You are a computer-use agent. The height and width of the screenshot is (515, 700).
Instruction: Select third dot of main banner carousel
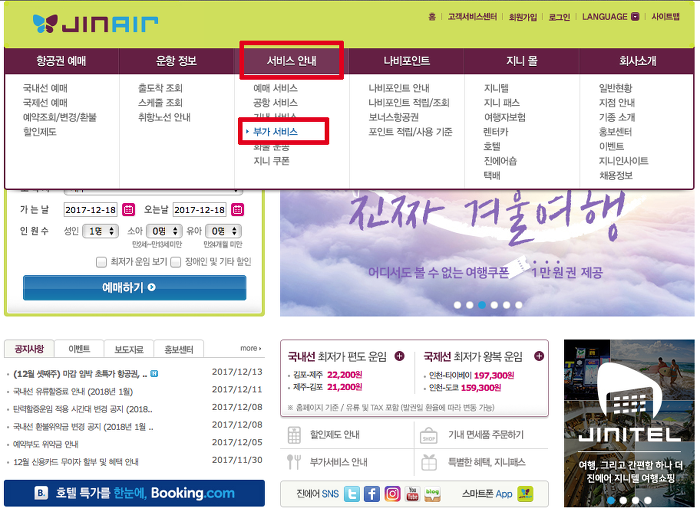(482, 305)
